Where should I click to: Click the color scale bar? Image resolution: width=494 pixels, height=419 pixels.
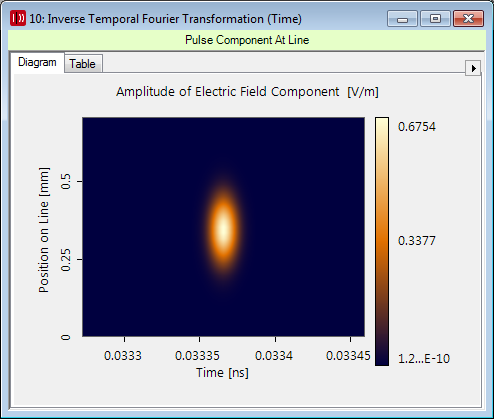(382, 241)
